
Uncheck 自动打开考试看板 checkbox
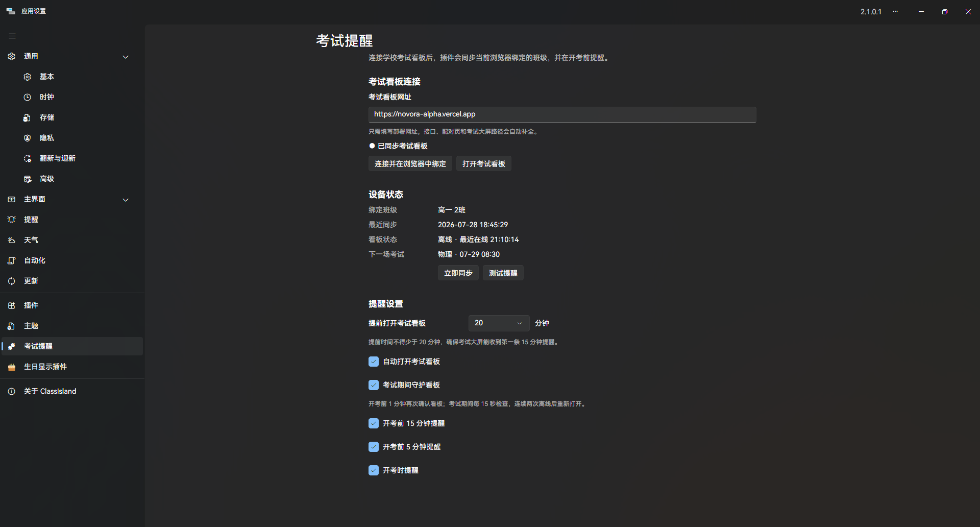374,362
